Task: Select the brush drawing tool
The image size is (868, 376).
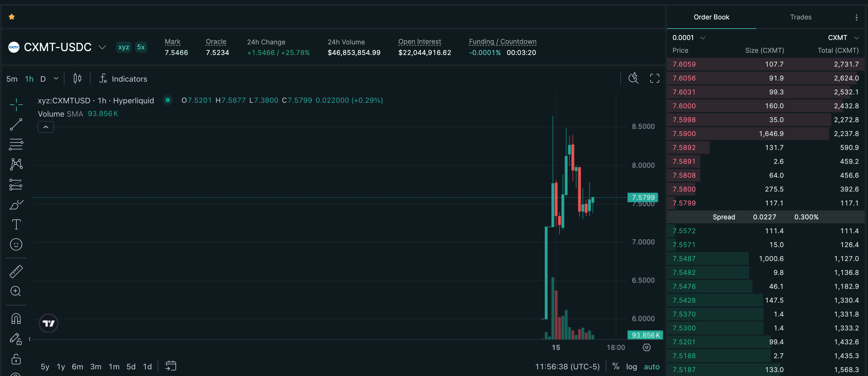Action: click(16, 204)
